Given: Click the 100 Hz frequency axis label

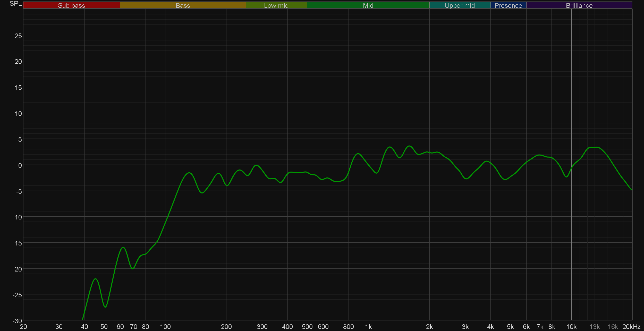Looking at the screenshot, I should pyautogui.click(x=165, y=327).
